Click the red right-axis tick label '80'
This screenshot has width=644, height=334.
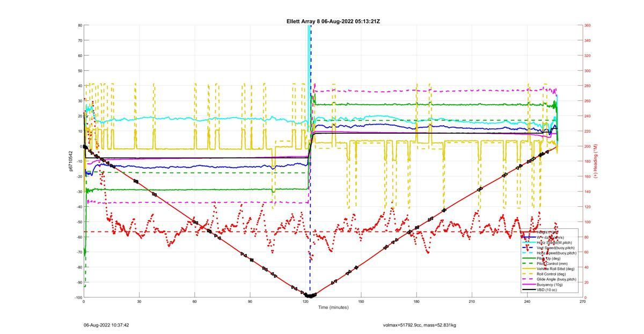click(587, 237)
